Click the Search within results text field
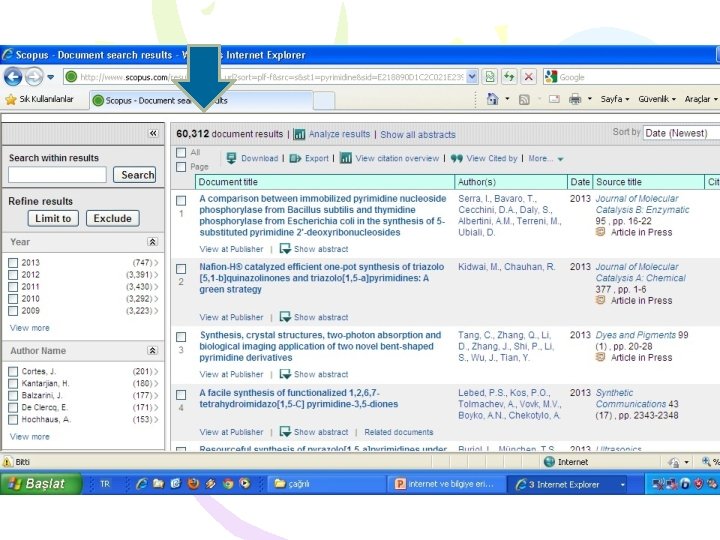 (57, 175)
